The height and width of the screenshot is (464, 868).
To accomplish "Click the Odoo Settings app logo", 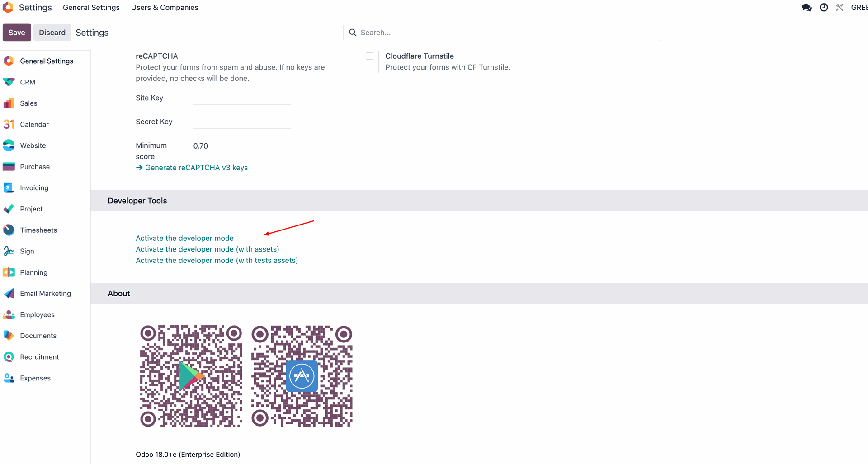I will click(x=8, y=7).
